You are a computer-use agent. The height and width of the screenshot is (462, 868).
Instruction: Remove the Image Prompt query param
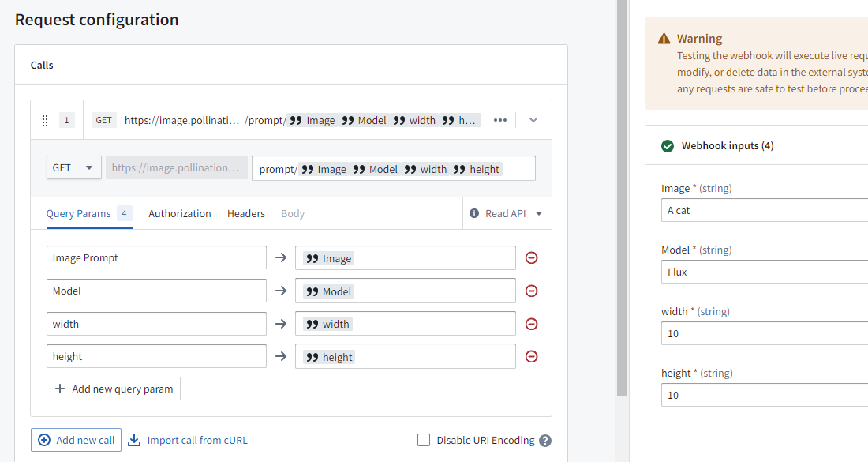click(532, 258)
